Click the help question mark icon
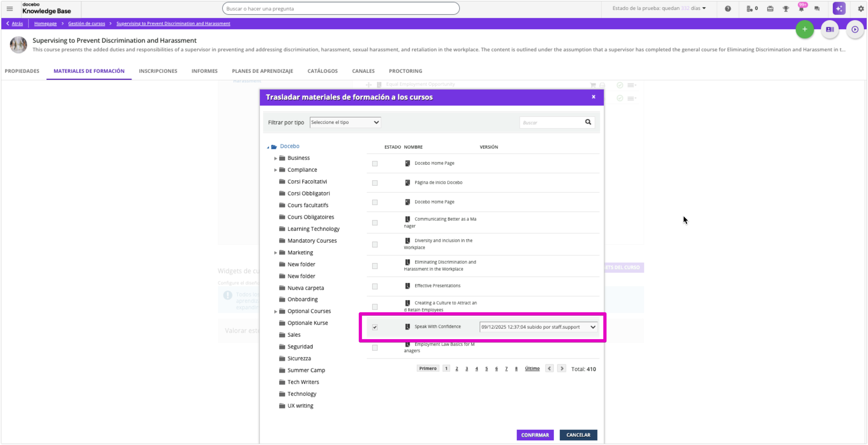868x445 pixels. tap(728, 9)
